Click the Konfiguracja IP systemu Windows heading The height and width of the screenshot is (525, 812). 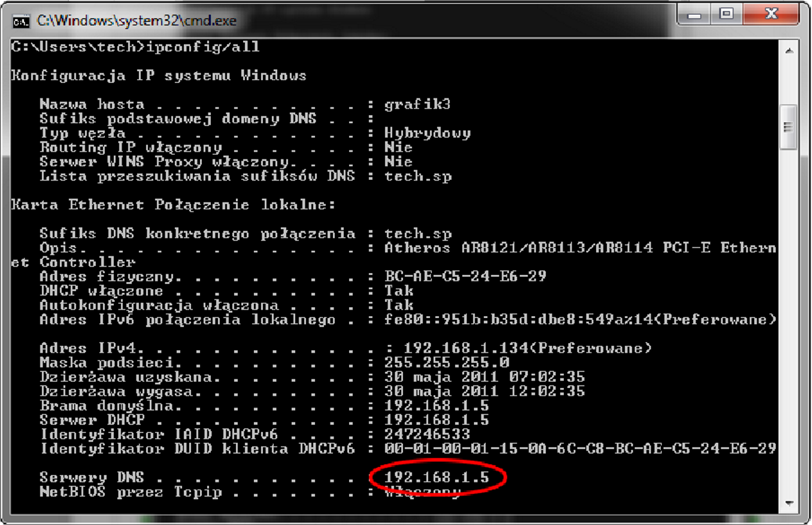tap(159, 76)
